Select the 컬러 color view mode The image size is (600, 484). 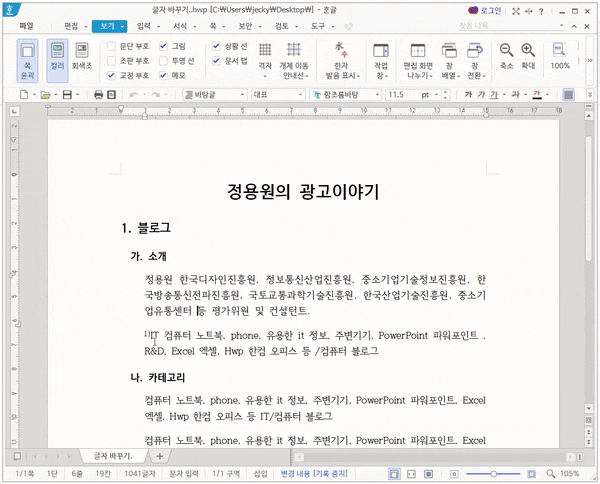(x=57, y=61)
